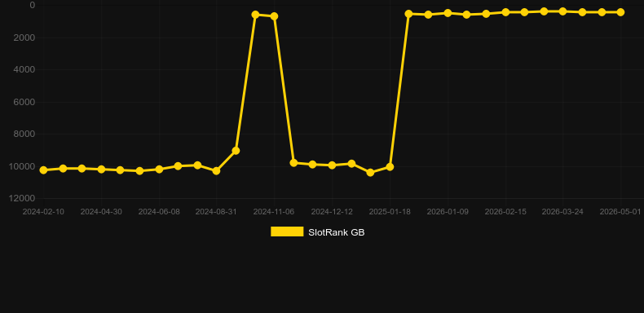Viewport: 644px width, 313px height.
Task: Click the x-axis label 2024-11-06
Action: [x=274, y=212]
